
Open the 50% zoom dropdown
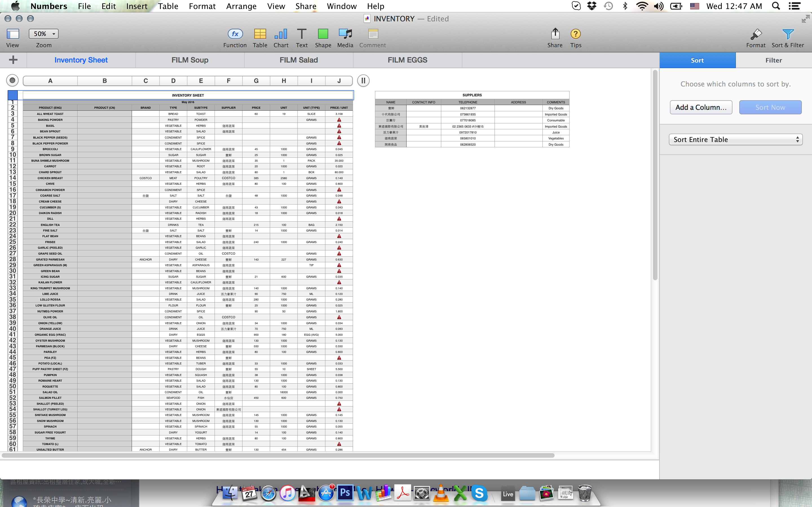44,34
